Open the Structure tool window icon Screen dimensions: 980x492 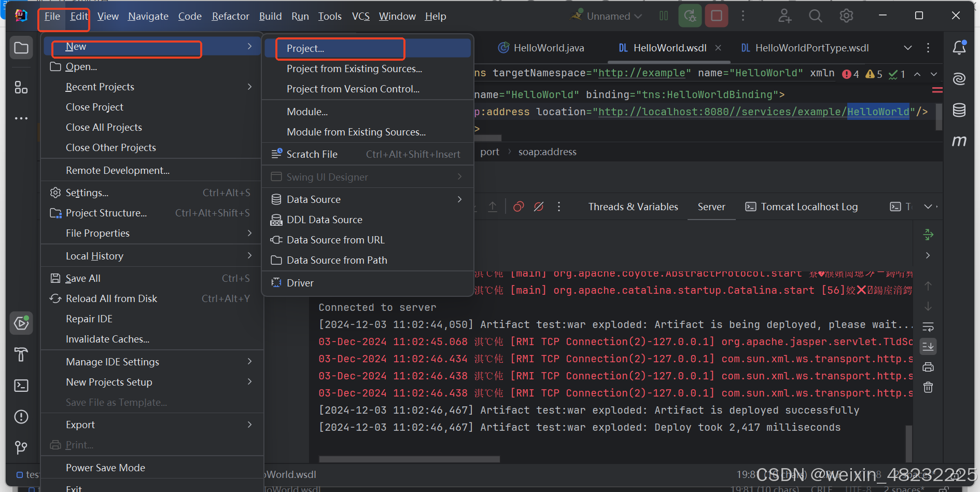(21, 87)
